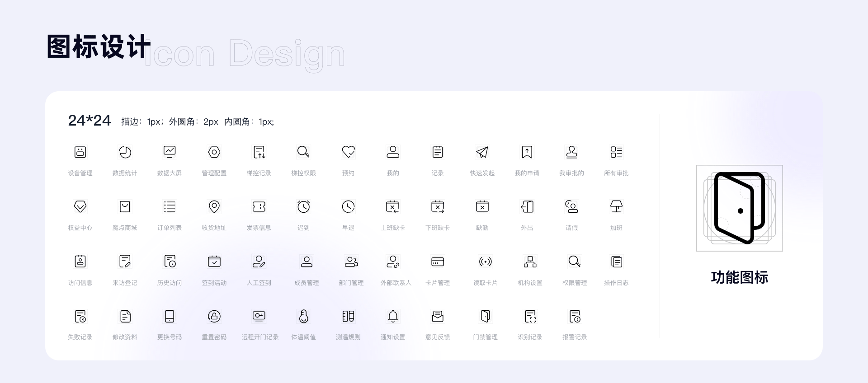Screen dimensions: 868x383
Task: Select the 报警记录 document alert icon
Action: pos(575,316)
